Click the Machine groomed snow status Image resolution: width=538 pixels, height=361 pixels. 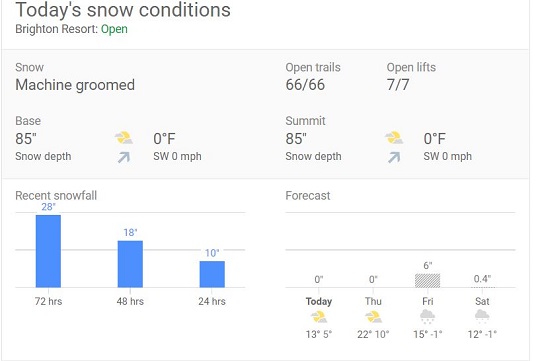click(75, 85)
